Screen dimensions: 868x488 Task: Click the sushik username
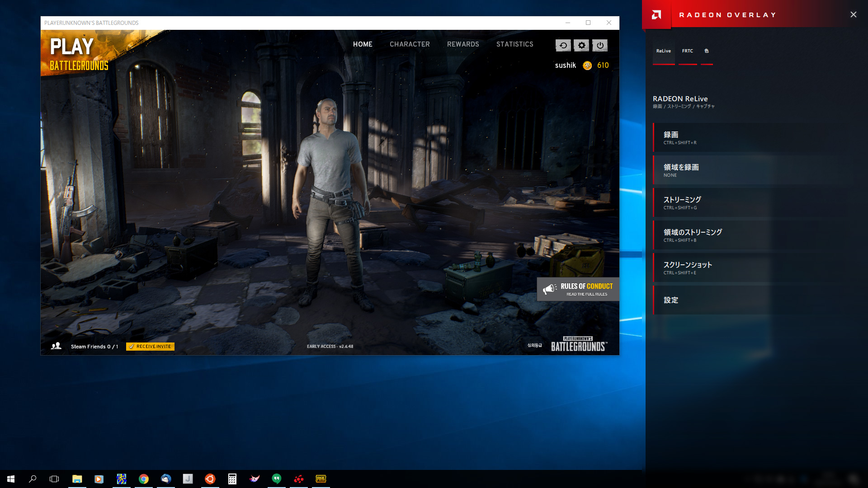coord(566,66)
